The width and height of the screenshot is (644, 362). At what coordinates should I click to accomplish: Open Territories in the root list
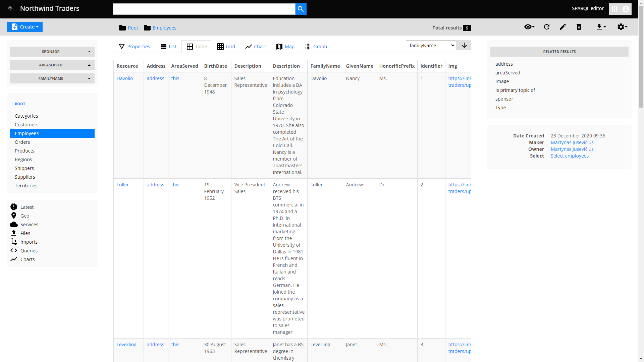point(52,186)
